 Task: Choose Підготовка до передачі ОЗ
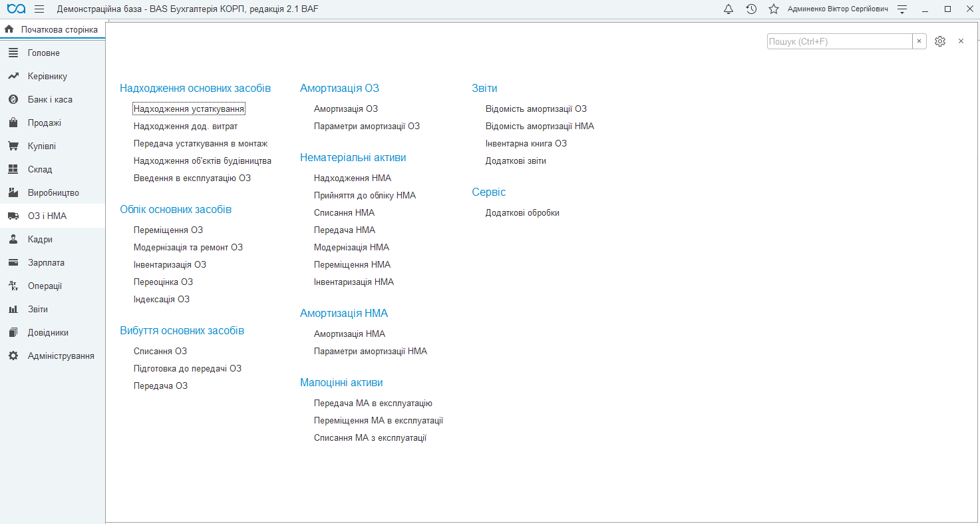(188, 369)
